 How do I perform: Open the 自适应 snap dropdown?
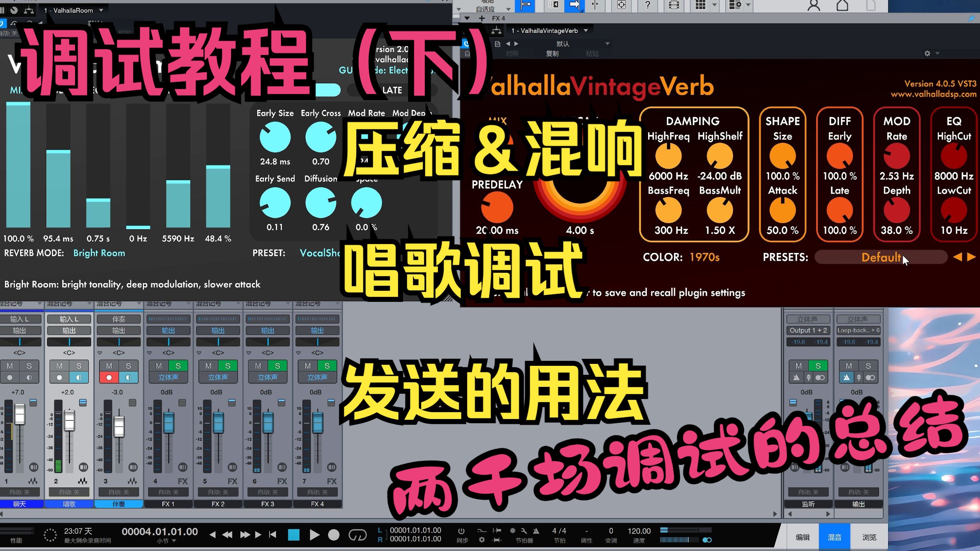(x=508, y=8)
